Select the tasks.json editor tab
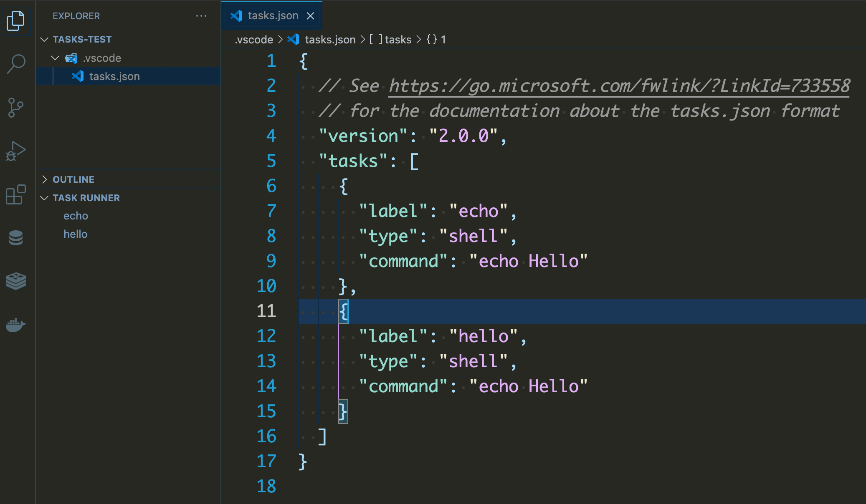Viewport: 866px width, 504px height. (x=272, y=16)
